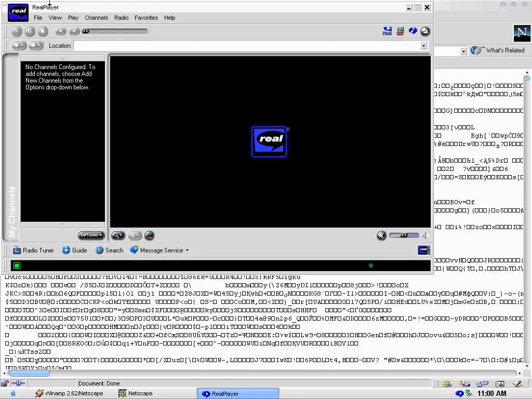Click the real.com logo icon

(424, 250)
